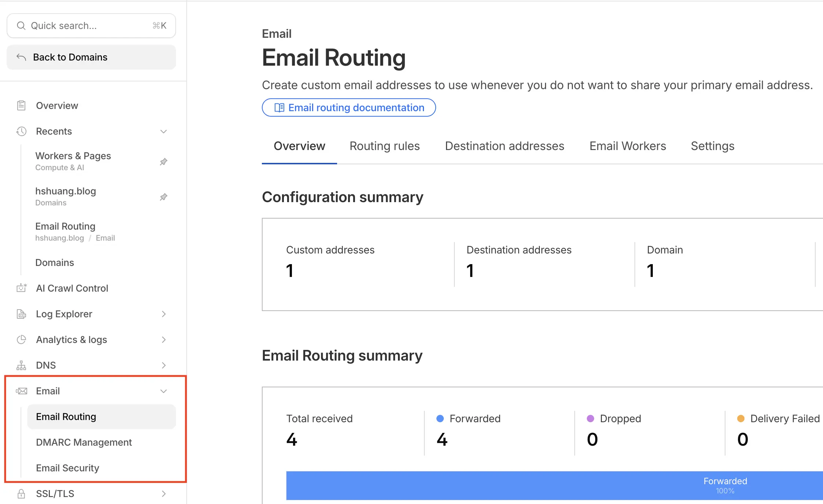Open the Destination addresses tab

(505, 146)
